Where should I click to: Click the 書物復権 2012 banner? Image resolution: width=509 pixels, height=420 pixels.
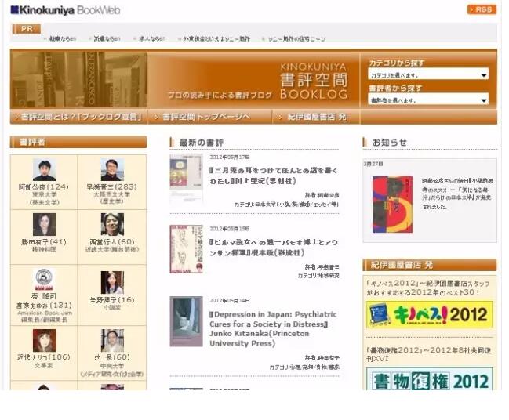pos(429,378)
